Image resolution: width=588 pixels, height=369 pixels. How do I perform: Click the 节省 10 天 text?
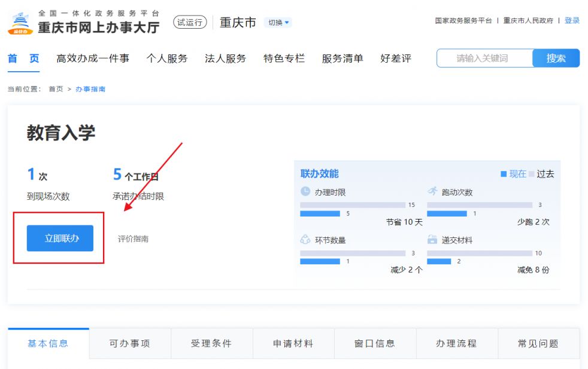[404, 222]
